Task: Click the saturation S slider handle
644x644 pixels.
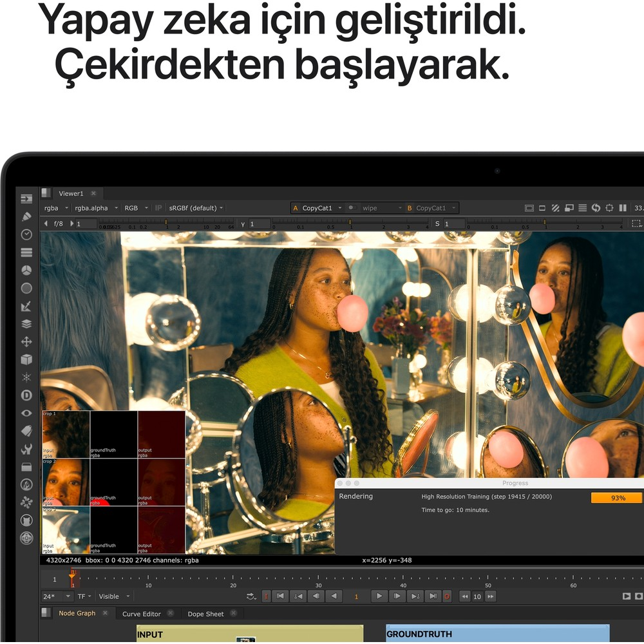Action: (x=545, y=222)
